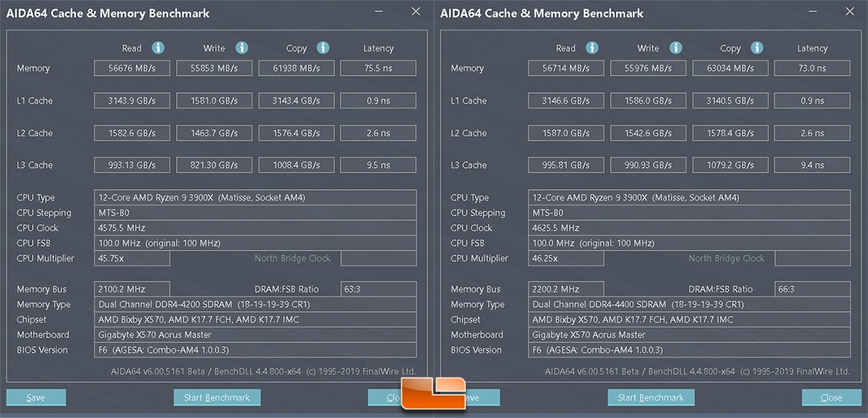Start Benchmark in right DDR4-4400 window
Image resolution: width=868 pixels, height=418 pixels.
(x=651, y=397)
